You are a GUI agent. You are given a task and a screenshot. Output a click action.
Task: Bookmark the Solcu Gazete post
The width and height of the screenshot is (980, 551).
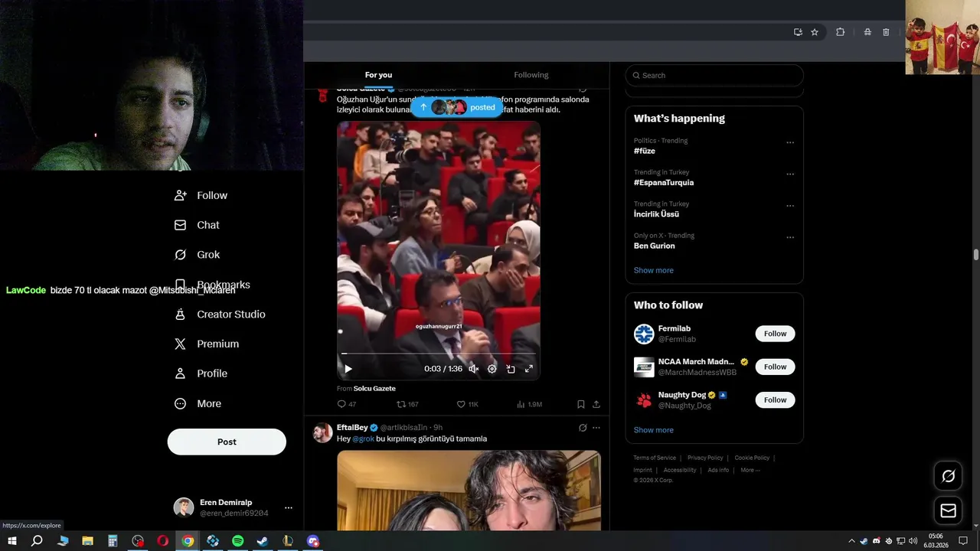(x=581, y=404)
